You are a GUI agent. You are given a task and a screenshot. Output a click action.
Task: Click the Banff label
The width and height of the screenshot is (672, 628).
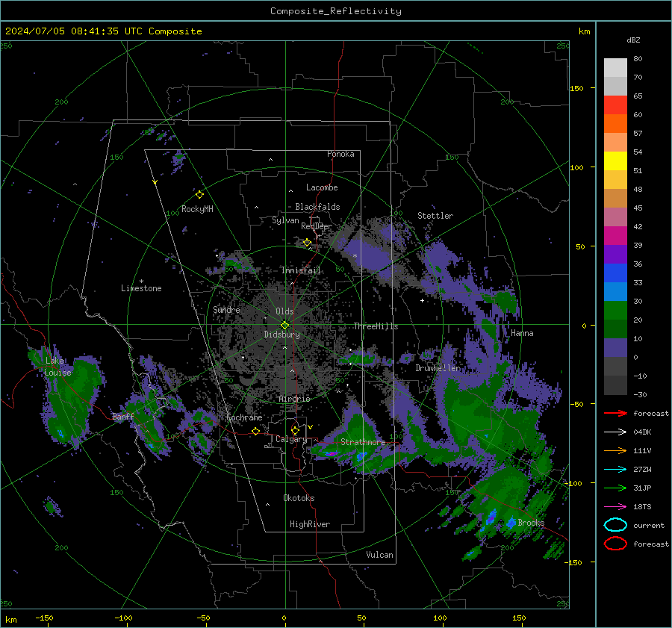(x=123, y=417)
